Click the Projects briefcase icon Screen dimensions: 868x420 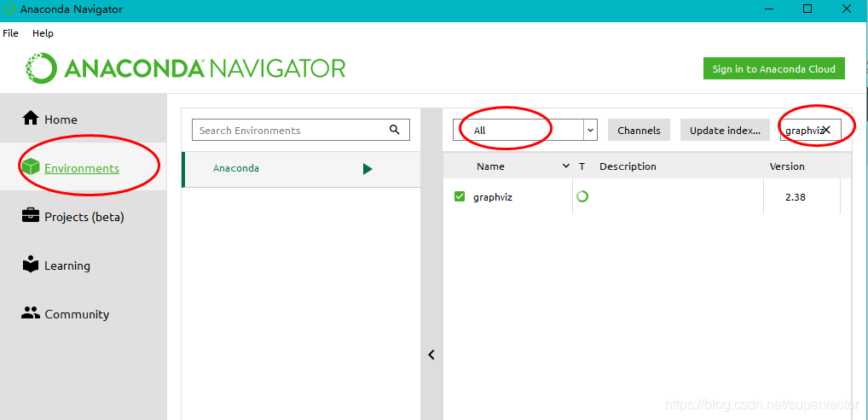pos(31,215)
